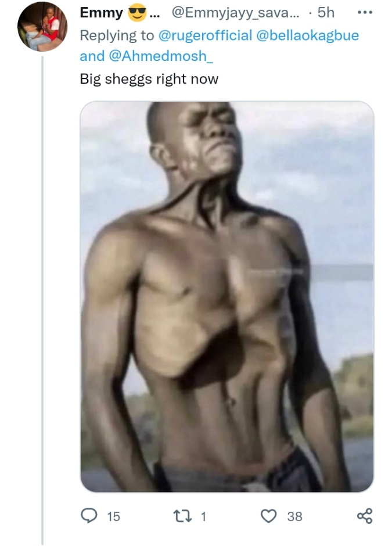This screenshot has width=392, height=546.
Task: Expand the shirtless man meme image
Action: coord(226,296)
